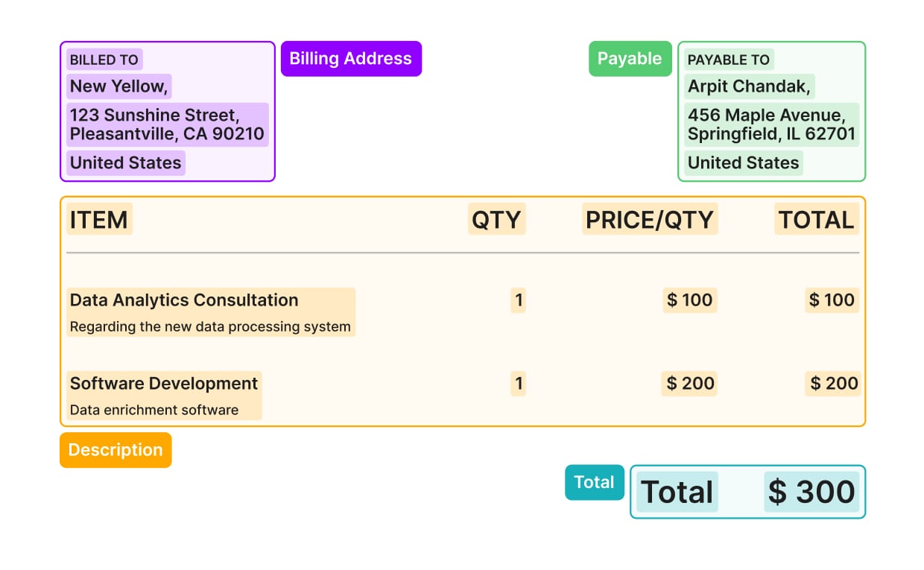The width and height of the screenshot is (924, 570).
Task: Select the PAYABLE TO heading
Action: [728, 60]
